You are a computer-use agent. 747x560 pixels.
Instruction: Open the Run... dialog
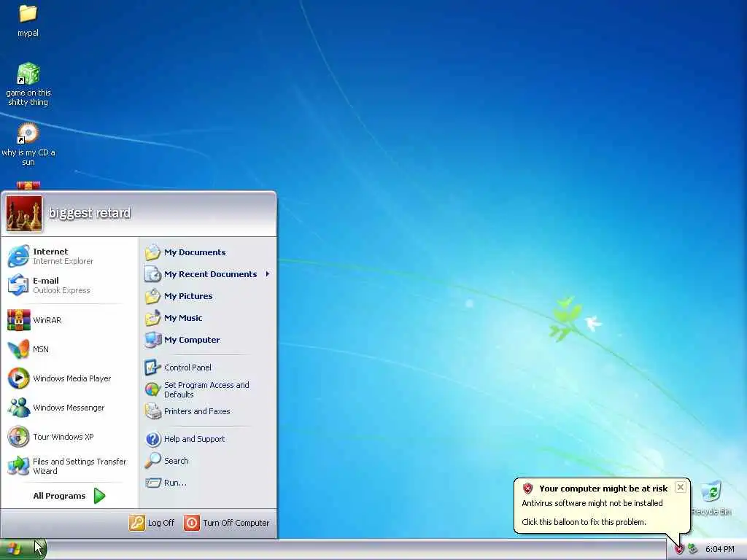(208, 483)
